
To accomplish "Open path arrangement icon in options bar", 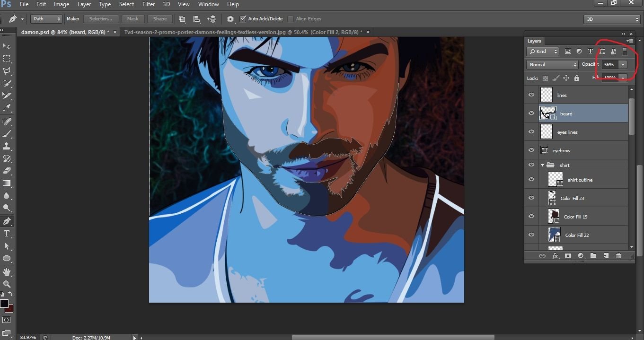I will 212,19.
